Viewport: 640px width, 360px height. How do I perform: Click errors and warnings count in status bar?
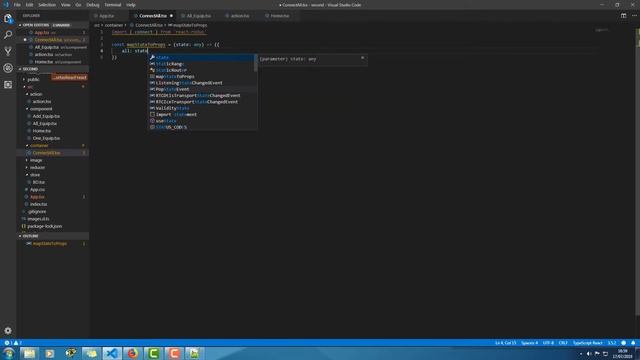click(x=13, y=343)
